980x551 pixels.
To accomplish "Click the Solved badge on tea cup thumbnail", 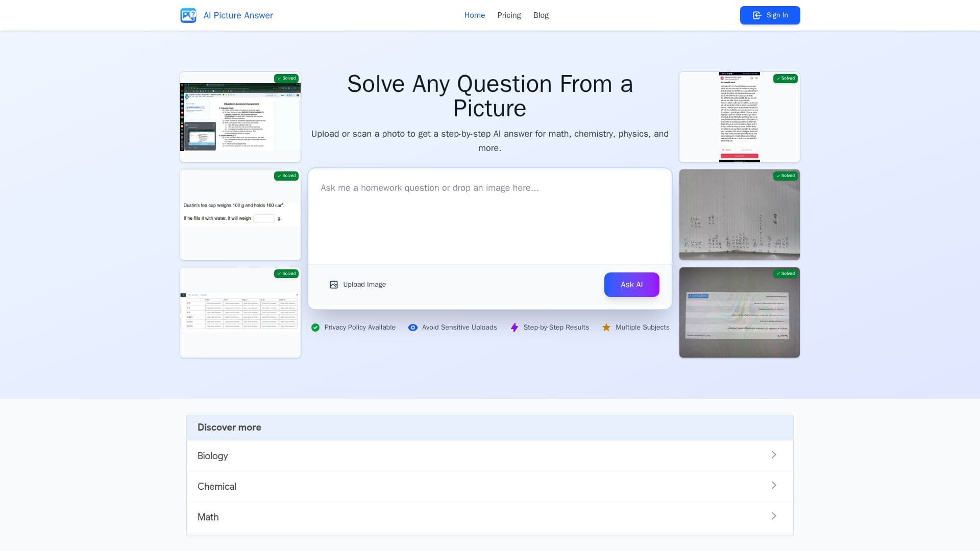I will click(286, 176).
